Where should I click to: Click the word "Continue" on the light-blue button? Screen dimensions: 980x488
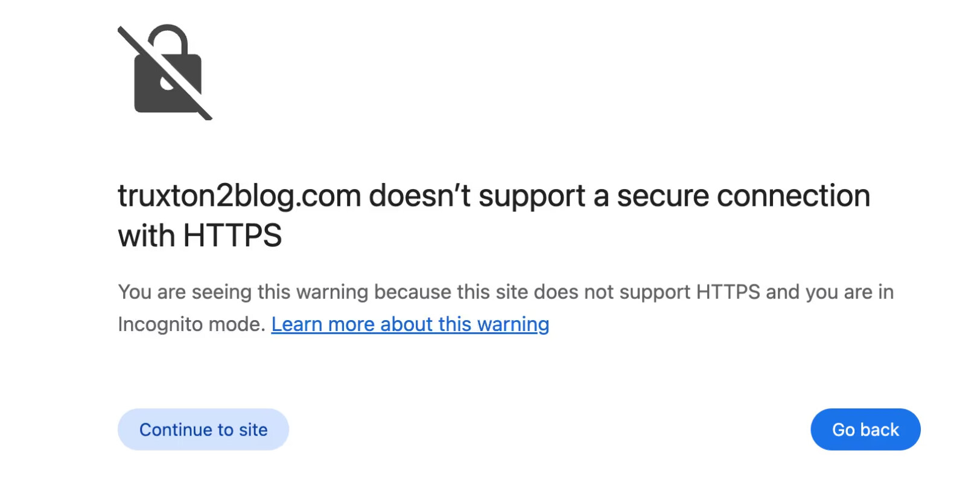pyautogui.click(x=176, y=429)
